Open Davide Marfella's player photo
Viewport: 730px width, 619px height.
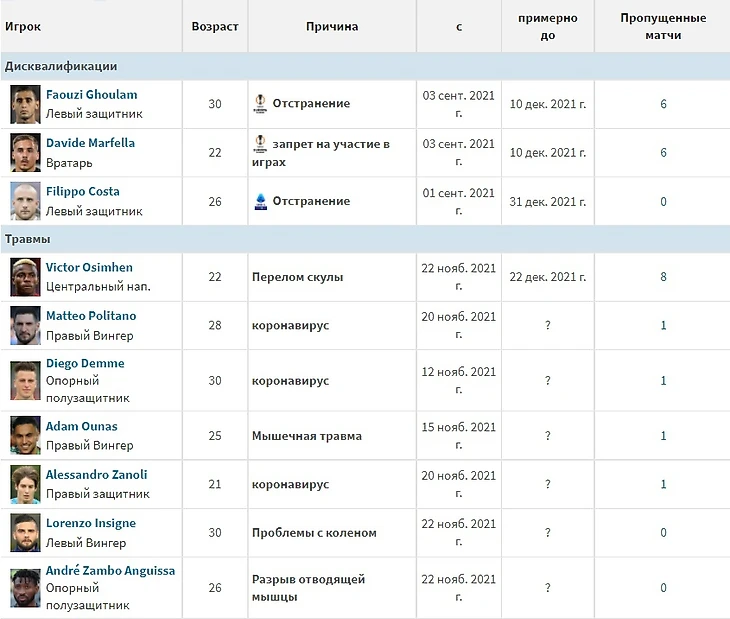pos(25,153)
